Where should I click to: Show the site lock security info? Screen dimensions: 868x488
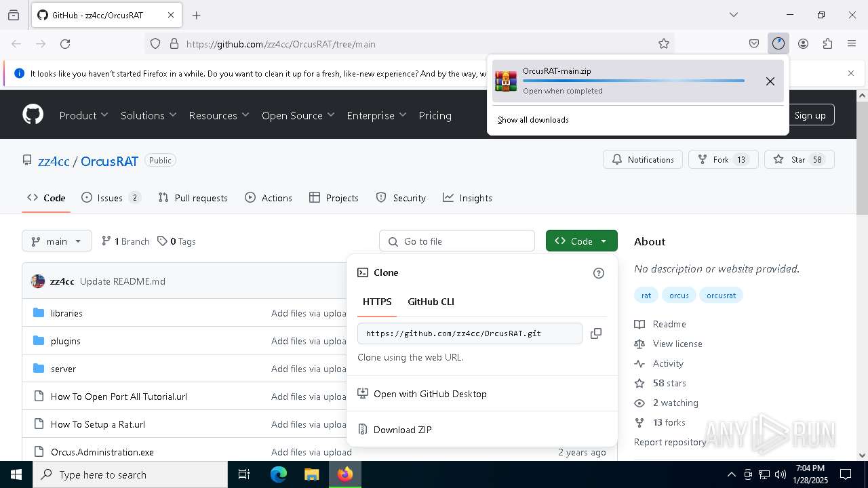(x=174, y=44)
